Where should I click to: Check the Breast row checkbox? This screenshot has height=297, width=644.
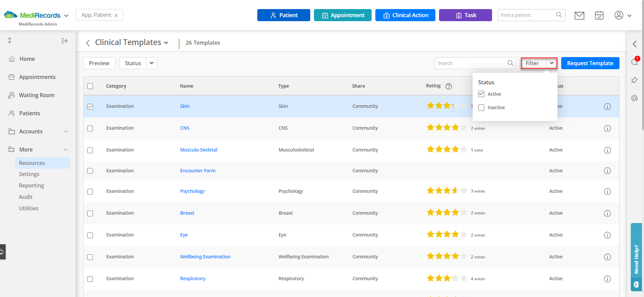(x=90, y=213)
